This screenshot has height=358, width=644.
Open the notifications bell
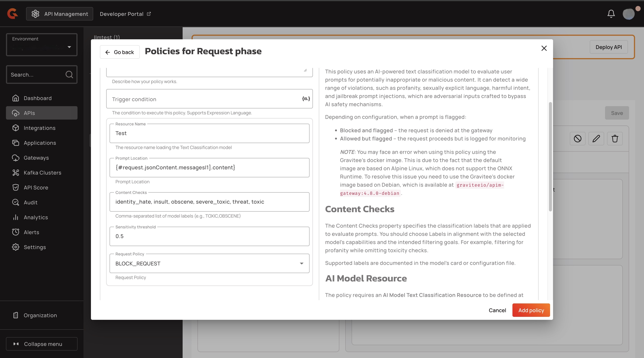(611, 14)
